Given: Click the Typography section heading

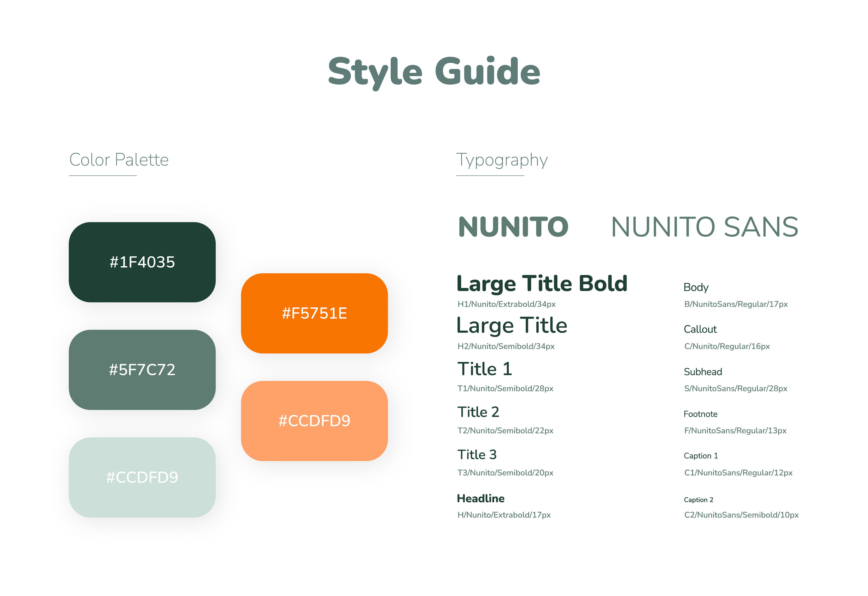Looking at the screenshot, I should (502, 160).
